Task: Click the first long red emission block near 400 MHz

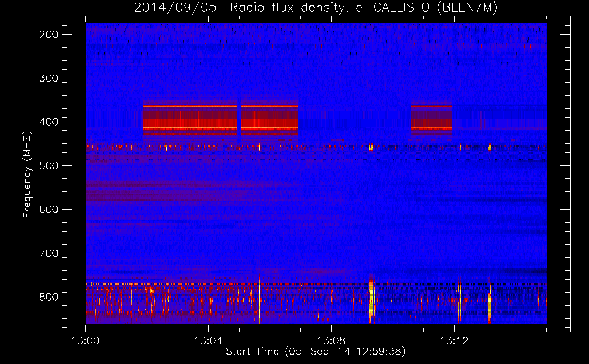Action: coord(189,120)
